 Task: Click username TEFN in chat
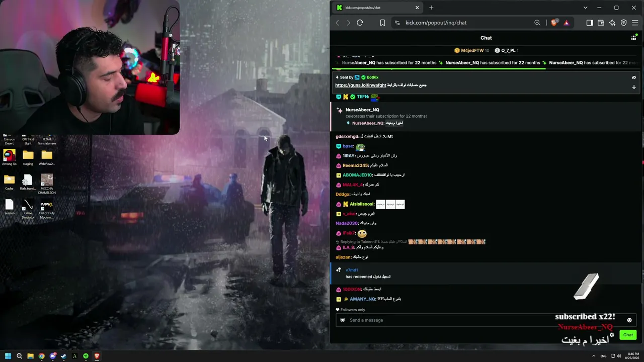point(362,97)
